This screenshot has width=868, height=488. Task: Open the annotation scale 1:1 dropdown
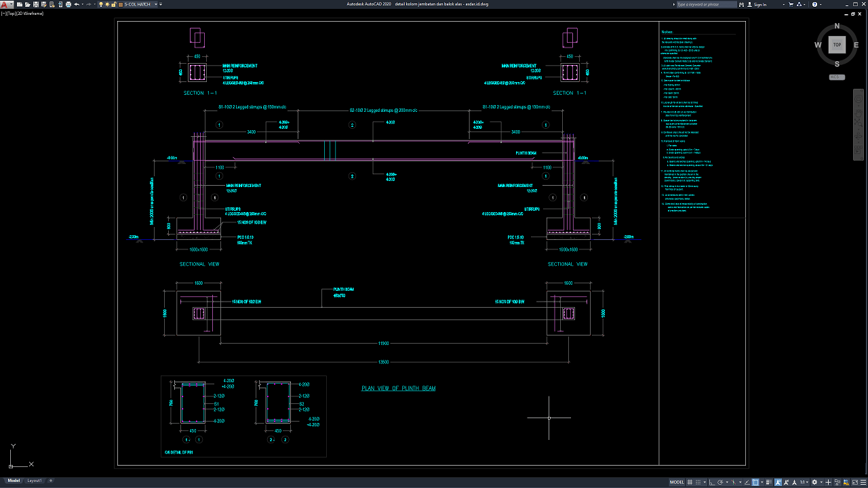(x=804, y=483)
